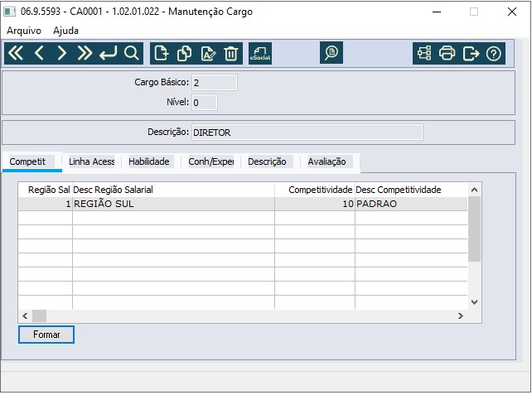
Task: Go to the previous record
Action: tap(39, 53)
